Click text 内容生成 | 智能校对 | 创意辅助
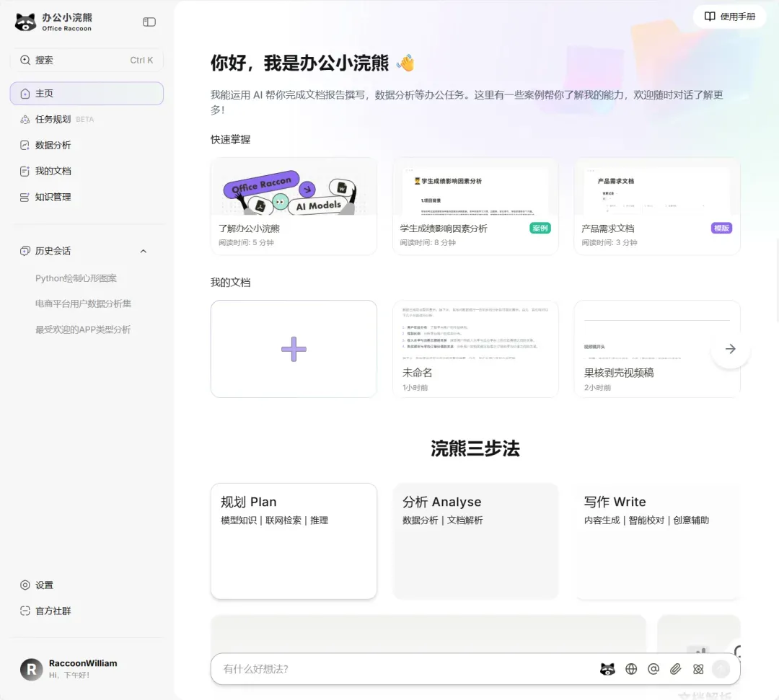779x700 pixels. tap(646, 520)
